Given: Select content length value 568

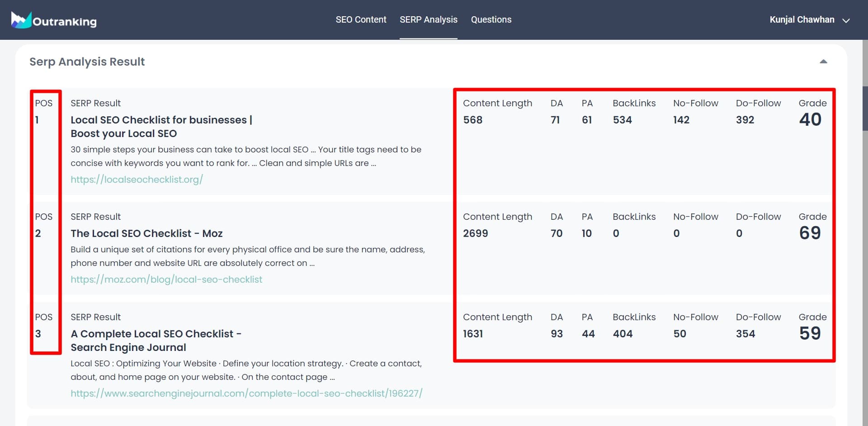Looking at the screenshot, I should pyautogui.click(x=472, y=120).
